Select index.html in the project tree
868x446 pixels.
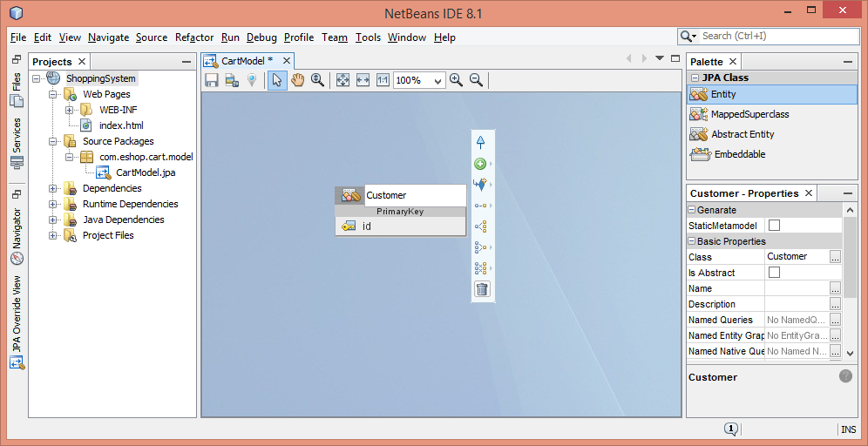point(120,125)
